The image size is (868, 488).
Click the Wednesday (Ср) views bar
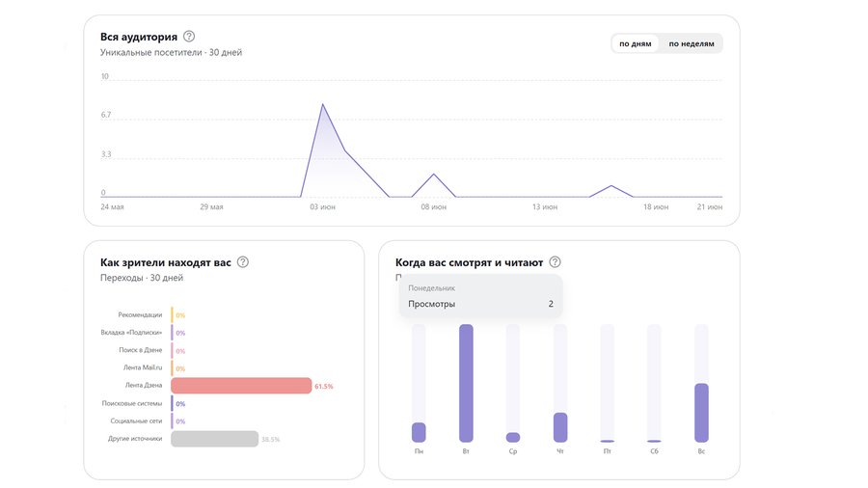click(x=513, y=436)
